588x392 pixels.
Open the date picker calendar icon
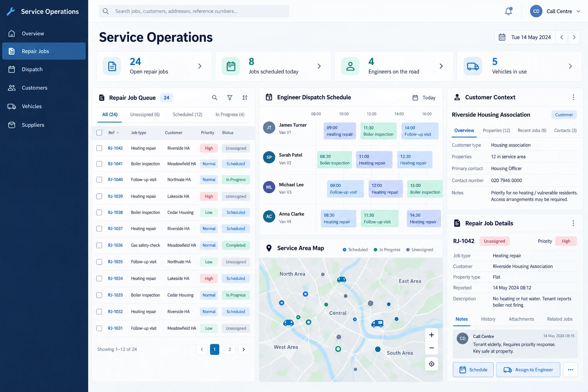point(502,37)
